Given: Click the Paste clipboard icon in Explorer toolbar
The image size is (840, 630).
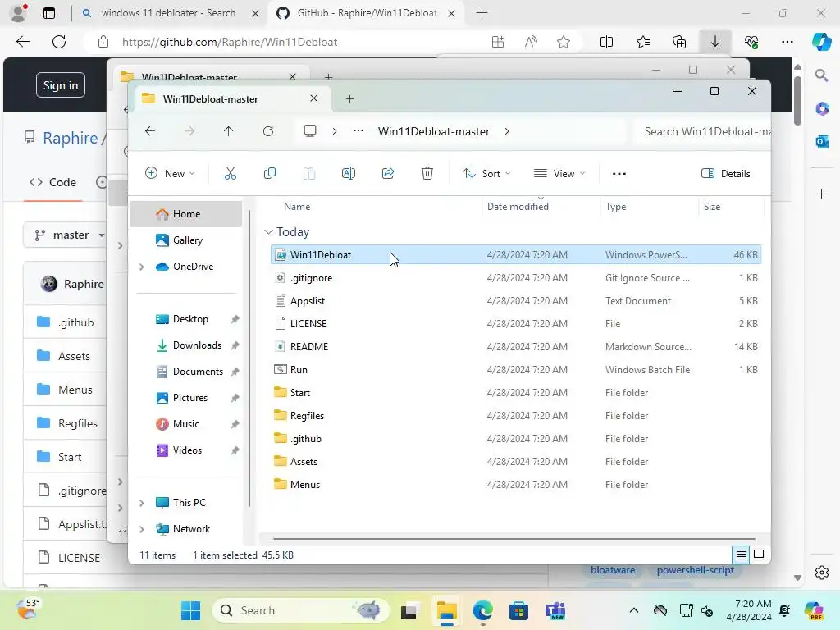Looking at the screenshot, I should click(x=309, y=174).
